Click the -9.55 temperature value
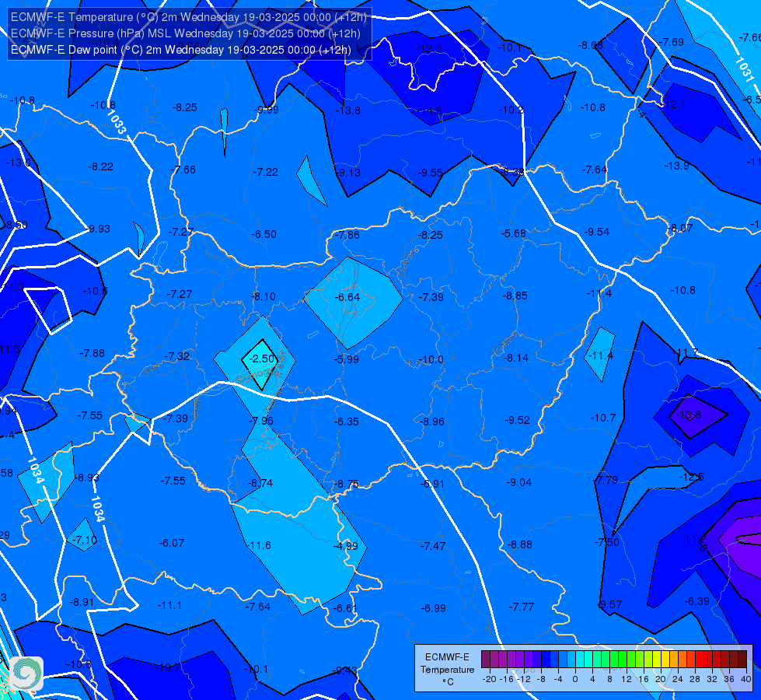Screen dimensions: 761x700 pos(431,173)
